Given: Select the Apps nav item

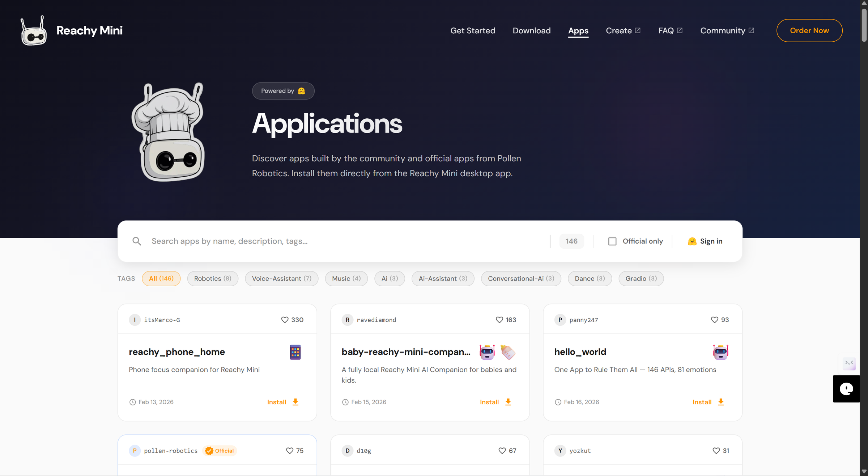Looking at the screenshot, I should [578, 31].
